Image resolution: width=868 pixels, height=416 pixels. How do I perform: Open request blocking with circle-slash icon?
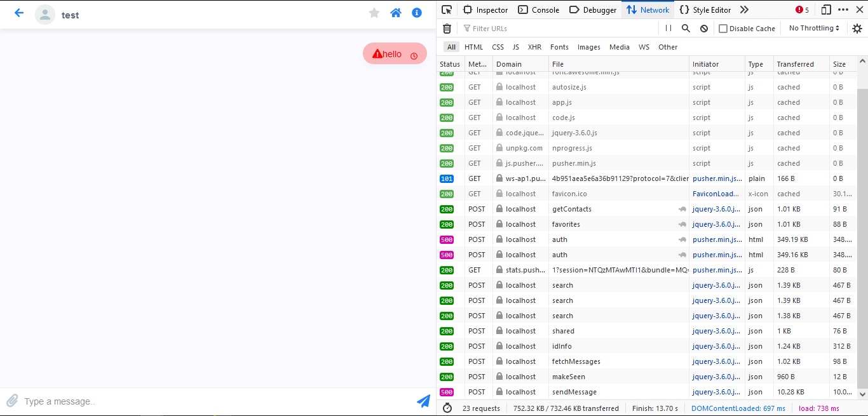click(x=702, y=28)
